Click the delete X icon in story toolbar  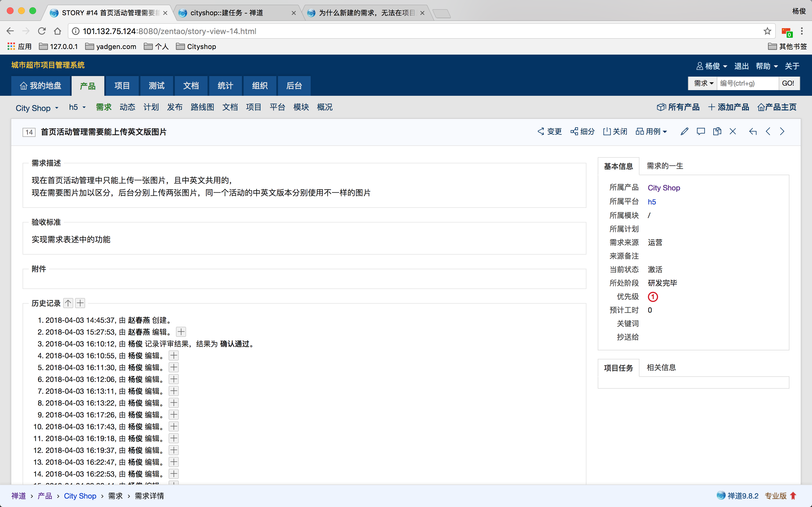click(x=733, y=132)
